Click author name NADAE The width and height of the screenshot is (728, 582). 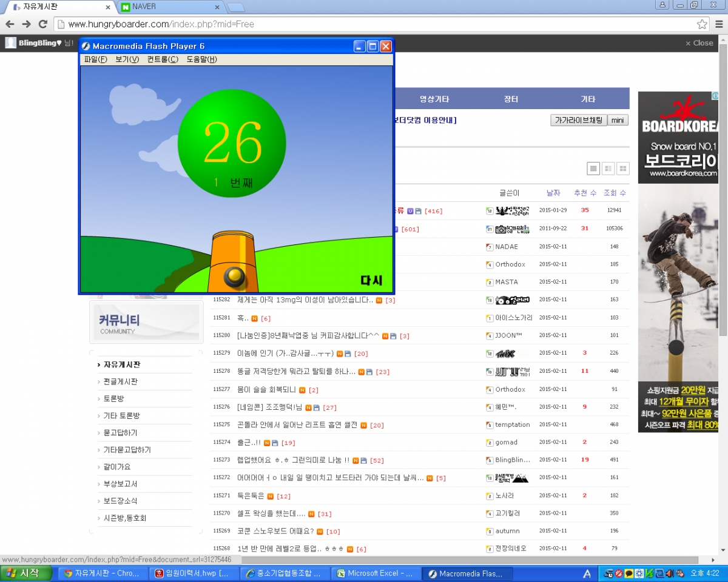(507, 247)
